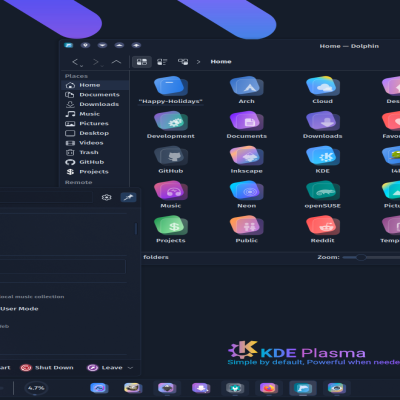Open the 4.7% CPU monitor widget
This screenshot has width=400, height=400.
point(36,388)
